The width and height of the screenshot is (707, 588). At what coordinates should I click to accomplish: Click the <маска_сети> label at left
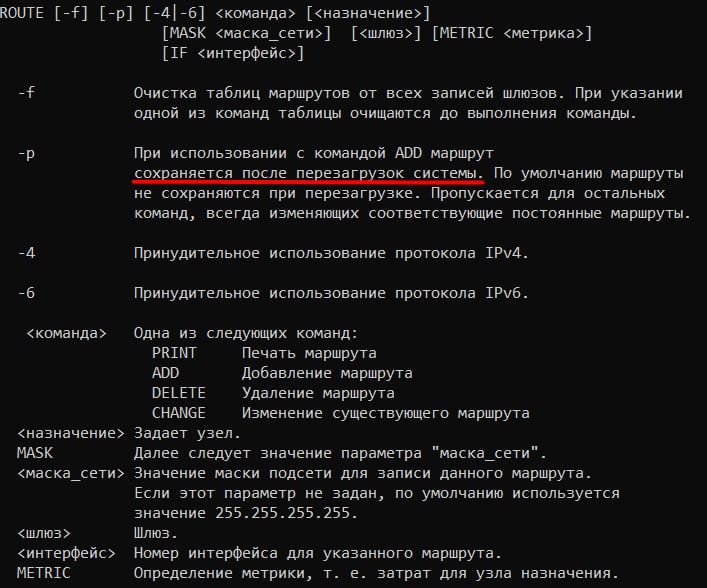(71, 473)
